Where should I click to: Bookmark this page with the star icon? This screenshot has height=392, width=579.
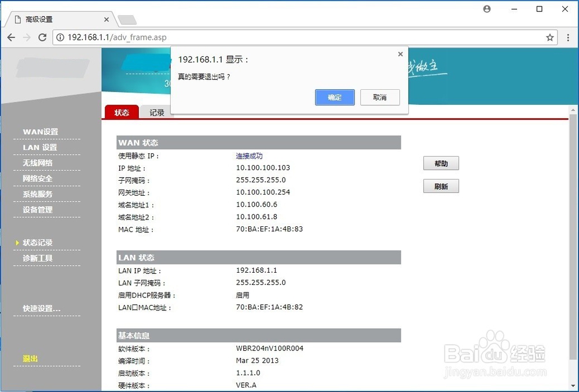point(549,37)
